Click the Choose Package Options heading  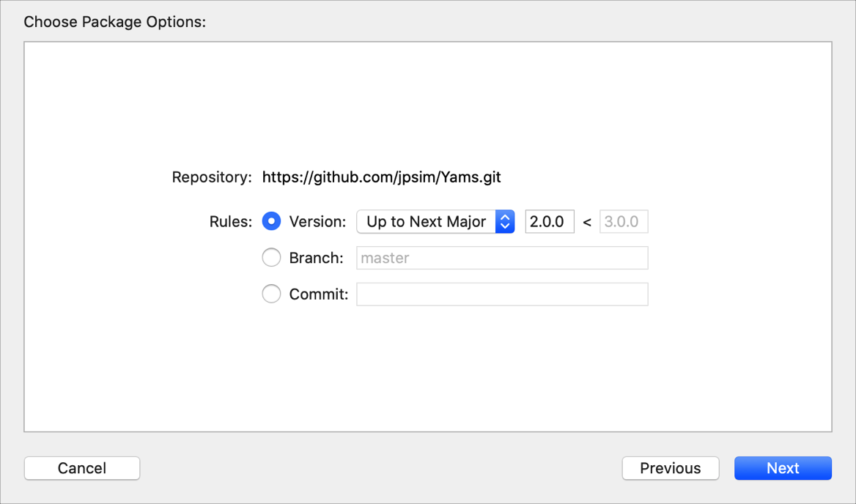pos(114,22)
